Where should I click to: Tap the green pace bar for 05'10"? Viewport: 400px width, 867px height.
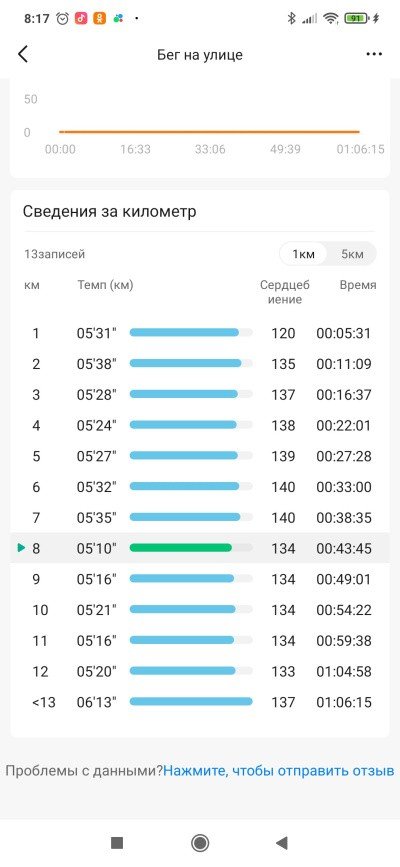181,548
